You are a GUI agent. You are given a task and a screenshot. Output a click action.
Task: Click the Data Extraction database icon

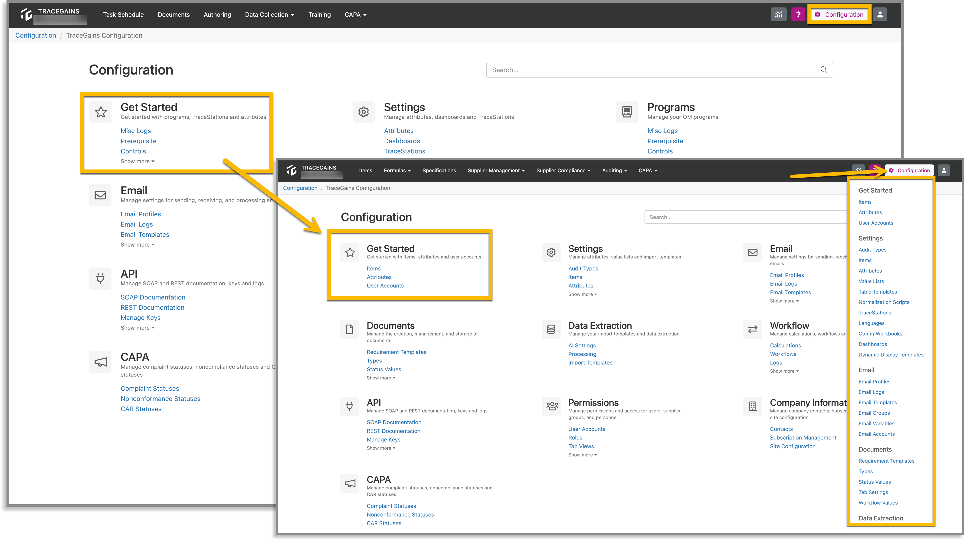[551, 329]
